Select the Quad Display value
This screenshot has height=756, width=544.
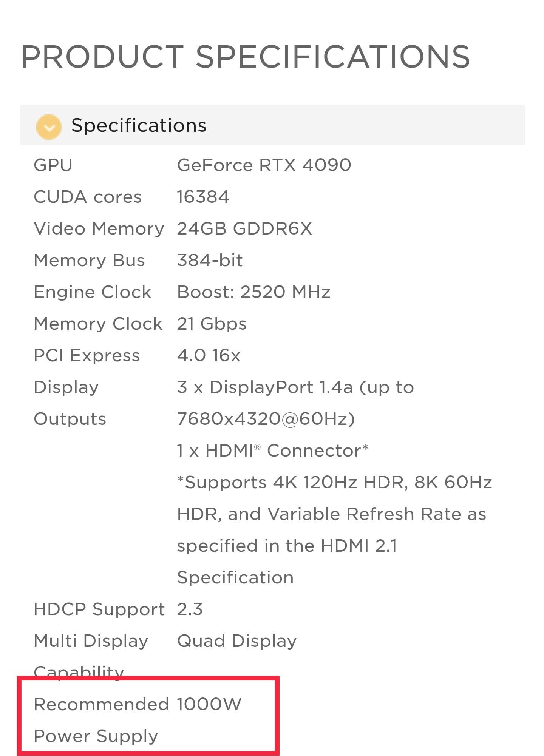tap(237, 641)
